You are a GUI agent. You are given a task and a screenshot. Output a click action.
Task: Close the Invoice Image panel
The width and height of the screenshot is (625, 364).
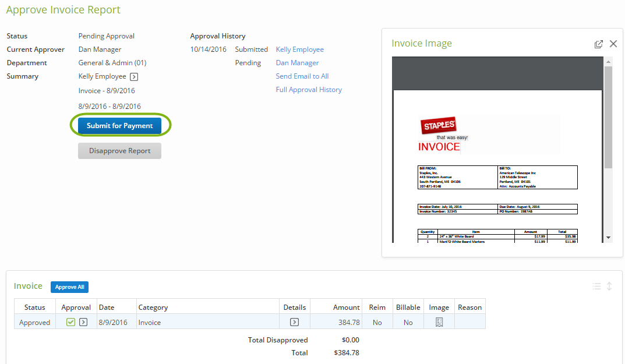click(613, 44)
